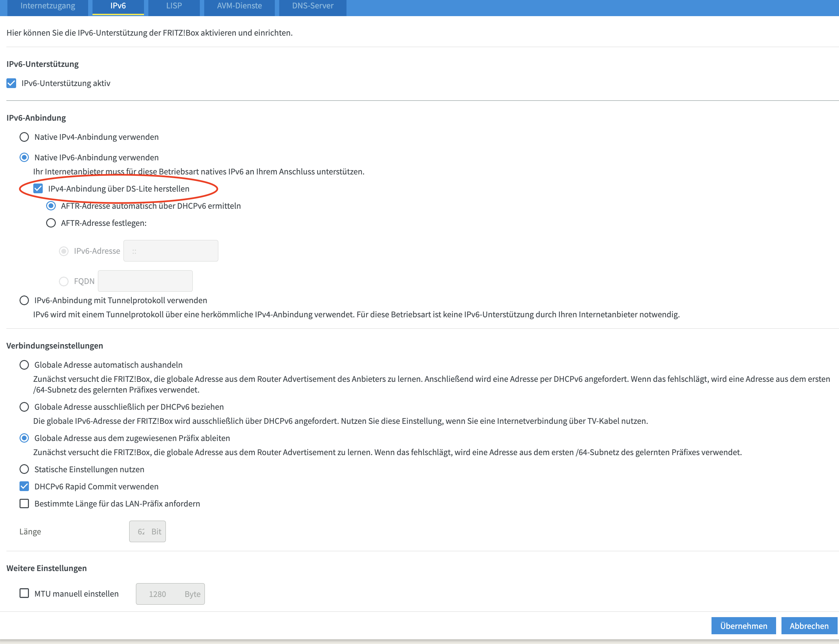The width and height of the screenshot is (839, 644).
Task: Uncheck IPv6-Unterstützung aktiv checkbox
Action: [x=11, y=83]
